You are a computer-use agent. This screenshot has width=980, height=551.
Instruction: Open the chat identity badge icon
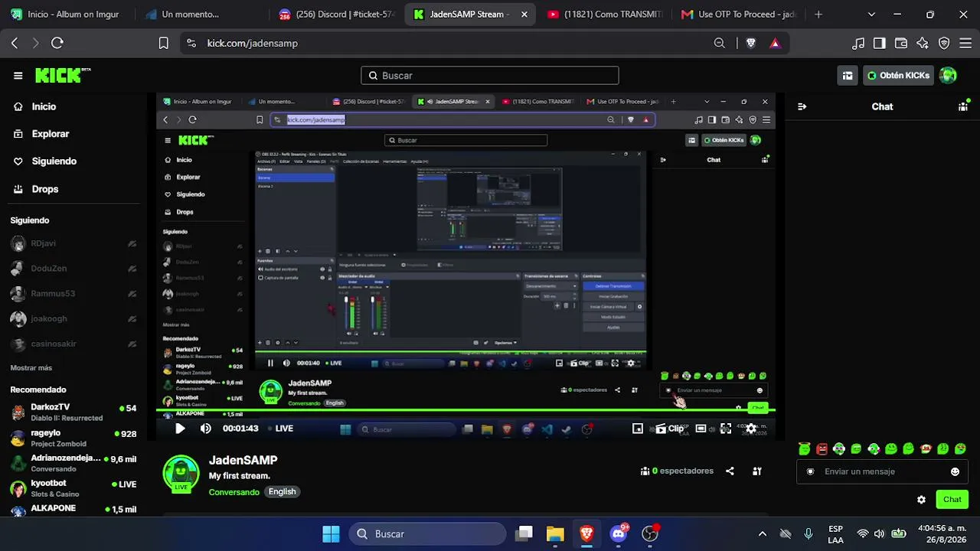point(811,471)
